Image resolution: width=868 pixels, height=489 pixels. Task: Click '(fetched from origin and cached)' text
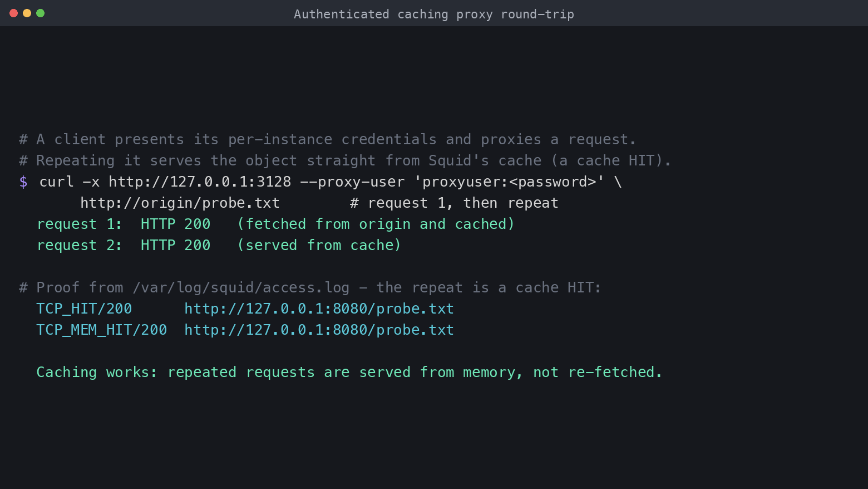(x=376, y=224)
